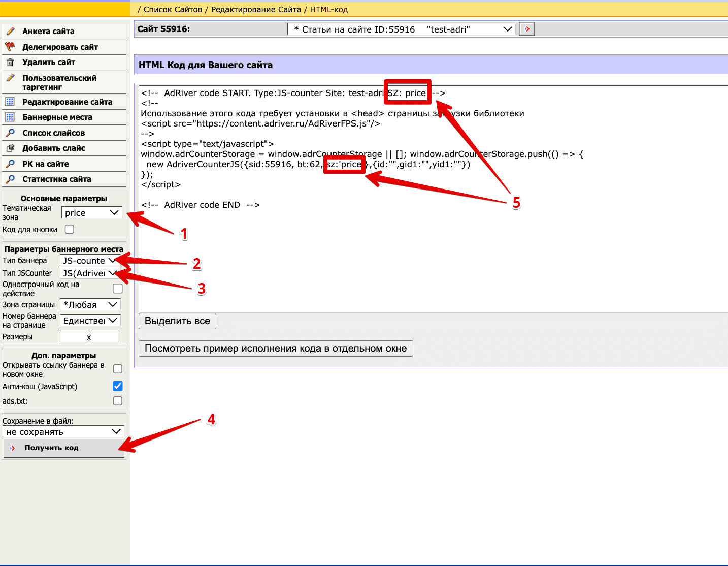
Task: Select Удалить сайт in the sidebar
Action: (64, 62)
